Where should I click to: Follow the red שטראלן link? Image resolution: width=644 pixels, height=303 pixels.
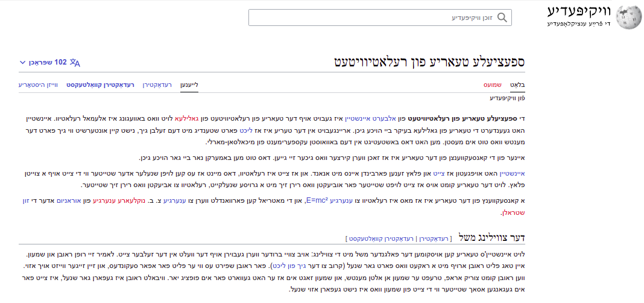pos(514,212)
